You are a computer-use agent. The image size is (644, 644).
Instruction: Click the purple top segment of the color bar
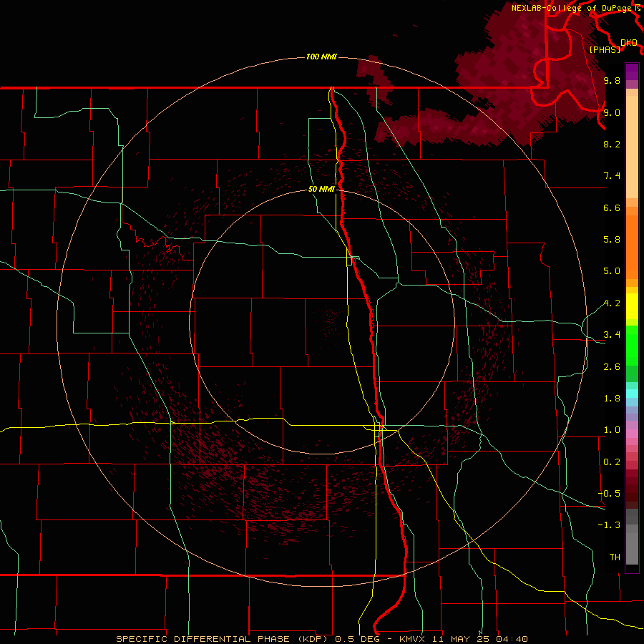[632, 72]
